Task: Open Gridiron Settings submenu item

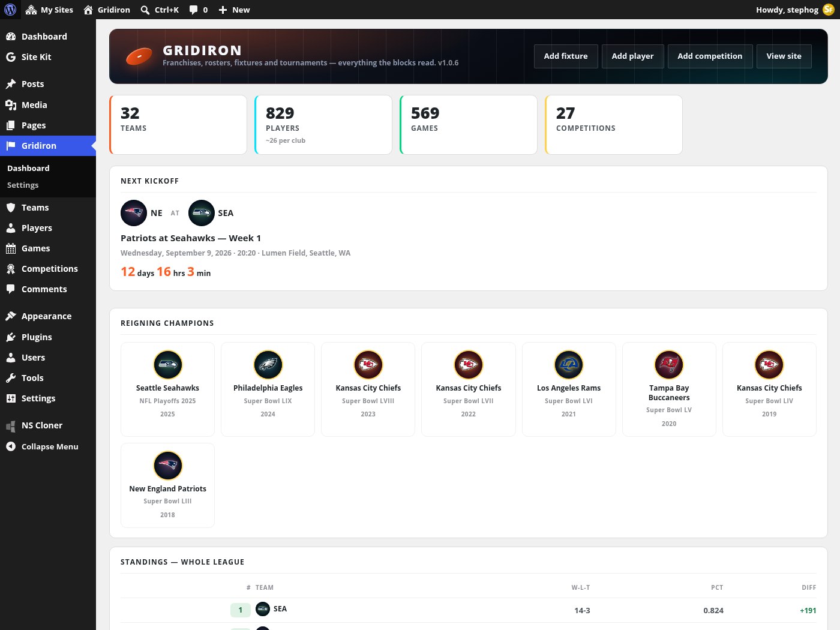Action: [x=23, y=185]
